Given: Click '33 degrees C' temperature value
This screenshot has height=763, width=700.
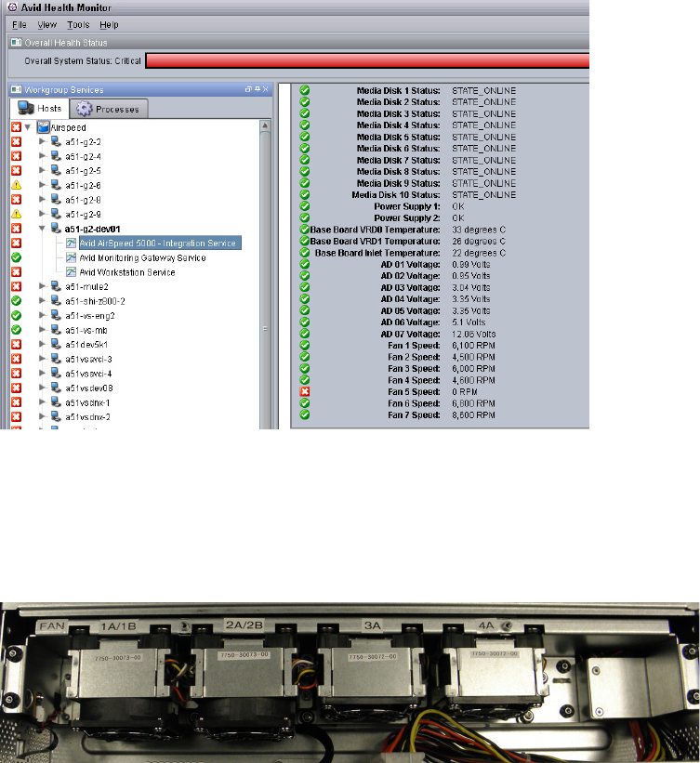Looking at the screenshot, I should (x=479, y=230).
